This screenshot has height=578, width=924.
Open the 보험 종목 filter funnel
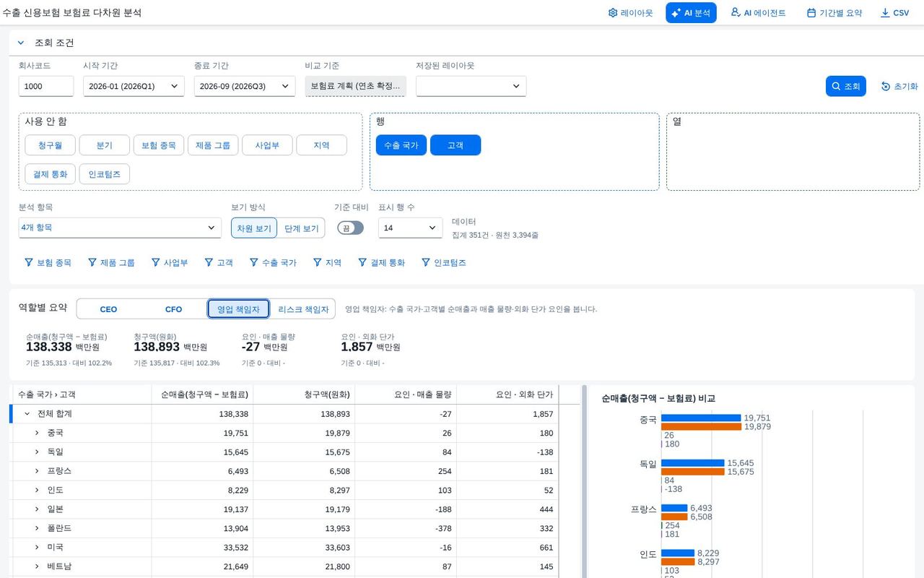[29, 262]
